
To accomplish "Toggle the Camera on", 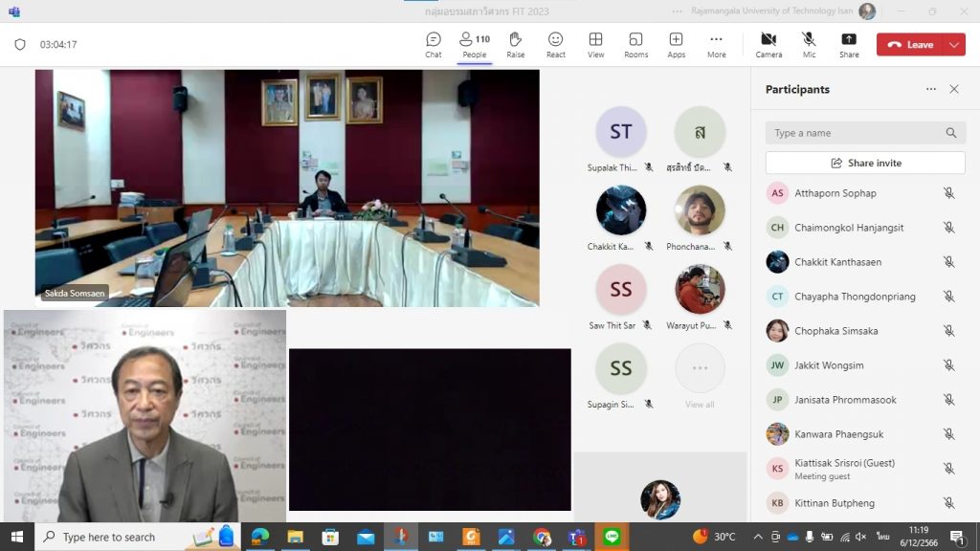I will tap(768, 44).
